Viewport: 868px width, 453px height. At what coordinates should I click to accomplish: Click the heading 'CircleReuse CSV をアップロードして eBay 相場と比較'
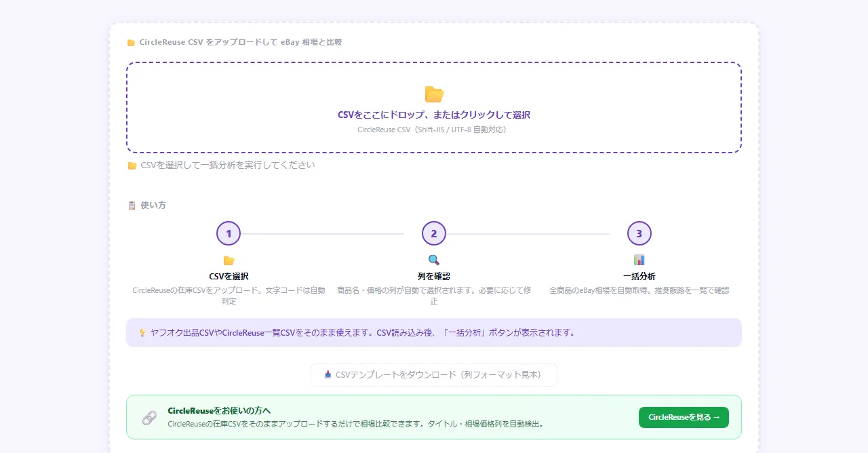[241, 42]
